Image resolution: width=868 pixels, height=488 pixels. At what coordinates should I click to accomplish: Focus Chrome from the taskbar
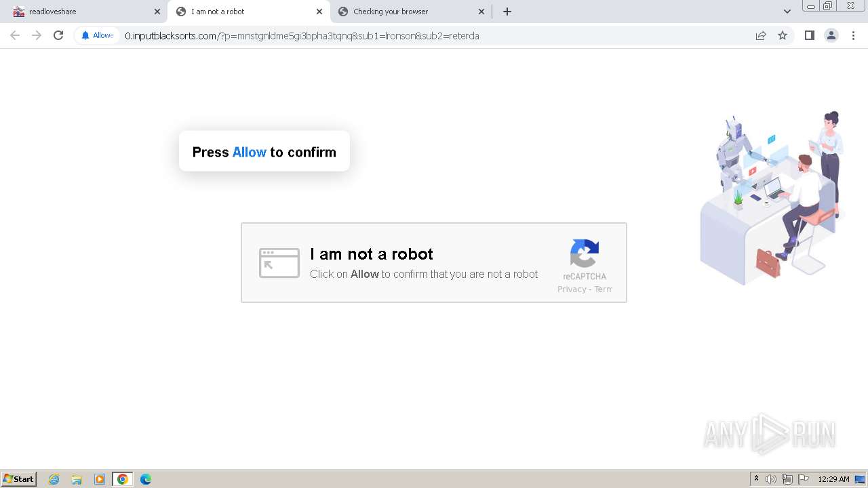pyautogui.click(x=123, y=479)
